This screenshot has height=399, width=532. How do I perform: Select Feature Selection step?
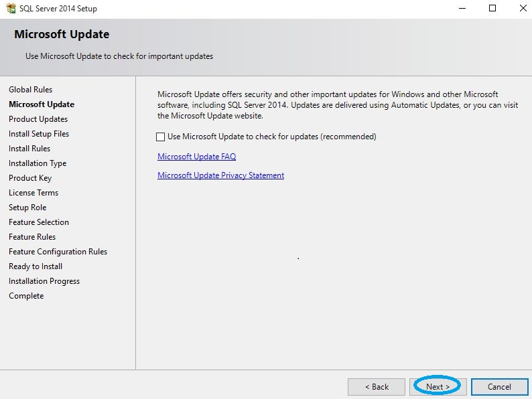pyautogui.click(x=39, y=222)
